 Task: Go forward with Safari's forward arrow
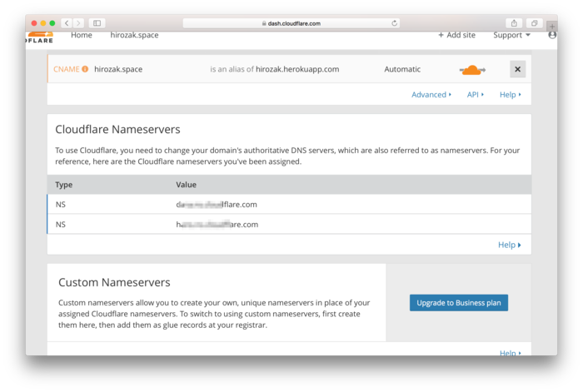[x=78, y=23]
